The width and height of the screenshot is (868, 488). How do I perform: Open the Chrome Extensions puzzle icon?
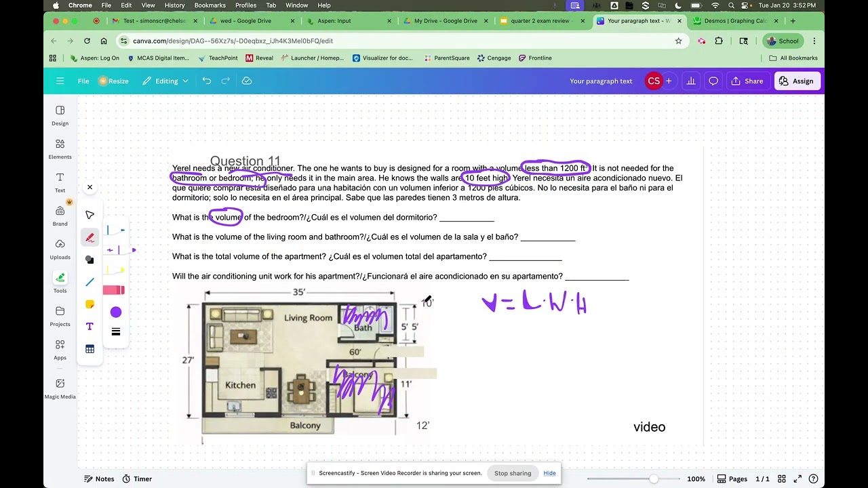719,41
